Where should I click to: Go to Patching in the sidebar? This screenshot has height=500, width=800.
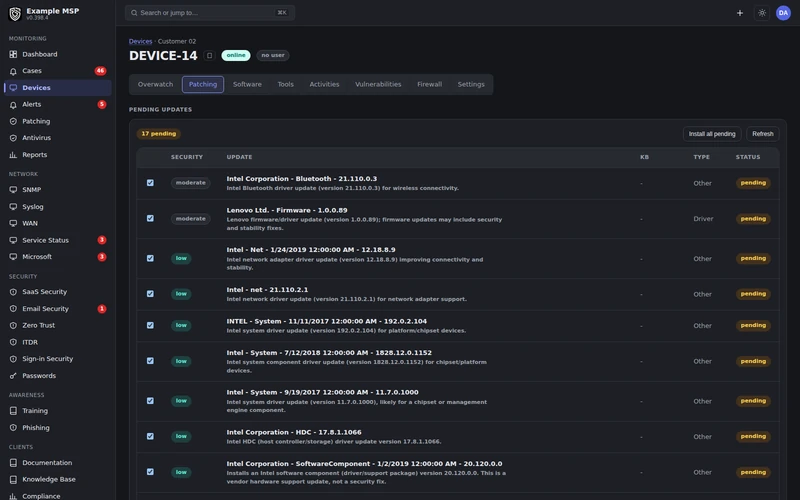click(x=57, y=121)
